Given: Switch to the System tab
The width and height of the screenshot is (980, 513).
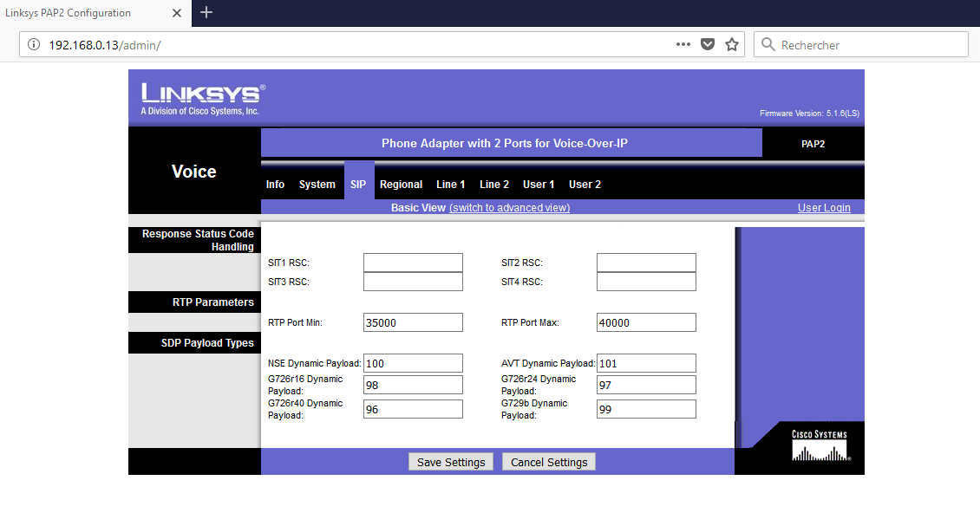Looking at the screenshot, I should pyautogui.click(x=317, y=185).
